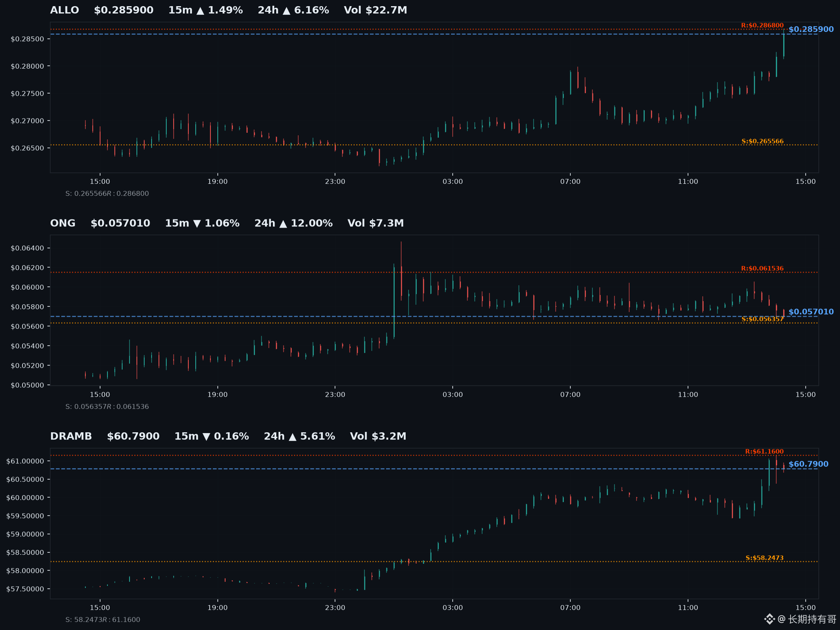Select the Vol $22.7M volume text
Image resolution: width=840 pixels, height=630 pixels.
click(x=375, y=10)
